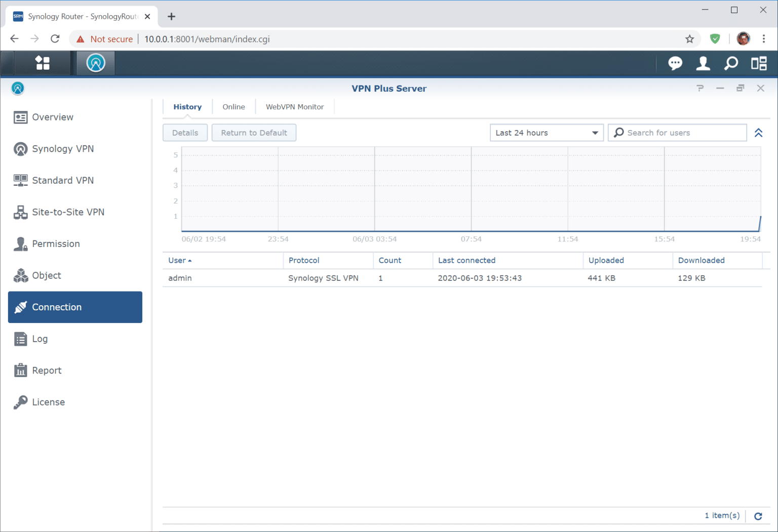Switch to the WebVPN Monitor tab
Screen dimensions: 778x532
point(295,107)
